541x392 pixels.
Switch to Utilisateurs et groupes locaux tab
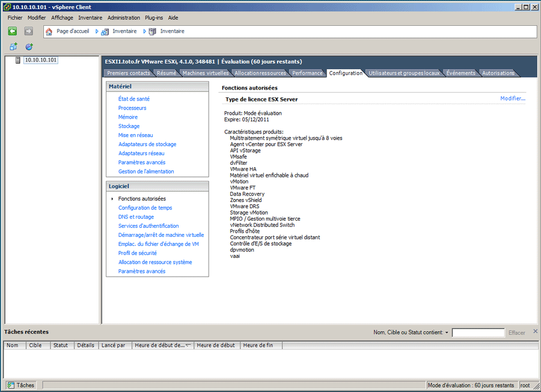[404, 73]
